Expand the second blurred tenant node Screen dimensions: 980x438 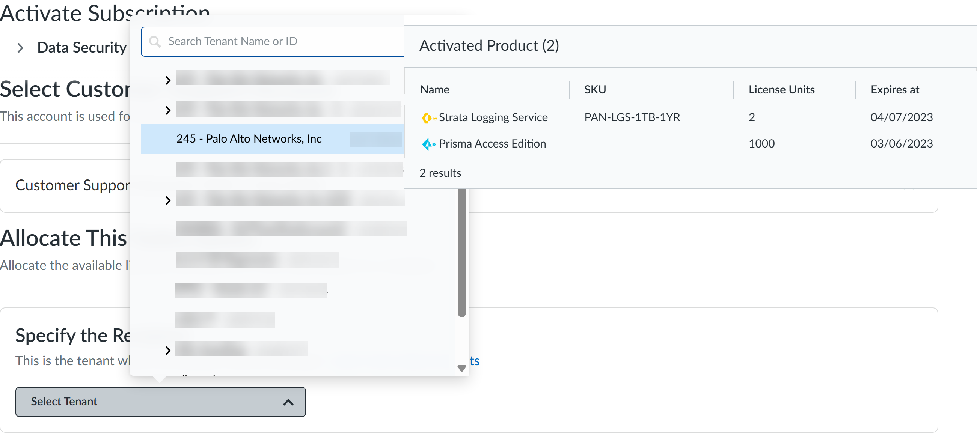pyautogui.click(x=168, y=110)
